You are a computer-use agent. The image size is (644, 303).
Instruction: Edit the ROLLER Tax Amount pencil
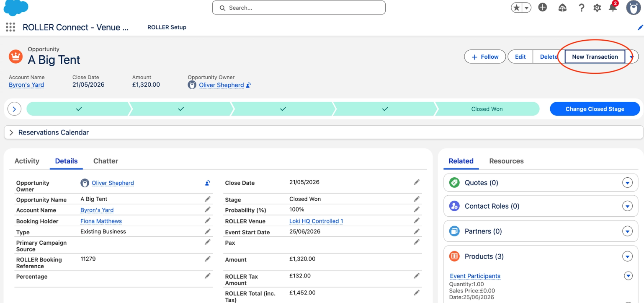pos(417,276)
